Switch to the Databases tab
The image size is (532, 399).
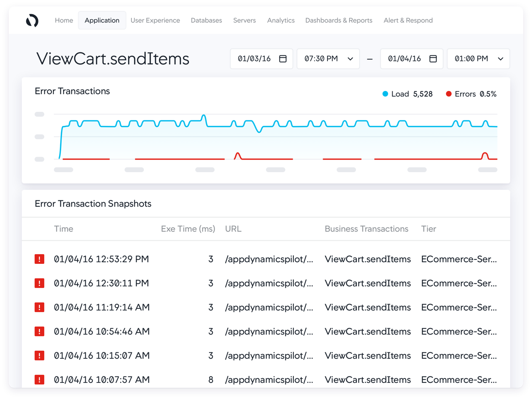pos(207,21)
